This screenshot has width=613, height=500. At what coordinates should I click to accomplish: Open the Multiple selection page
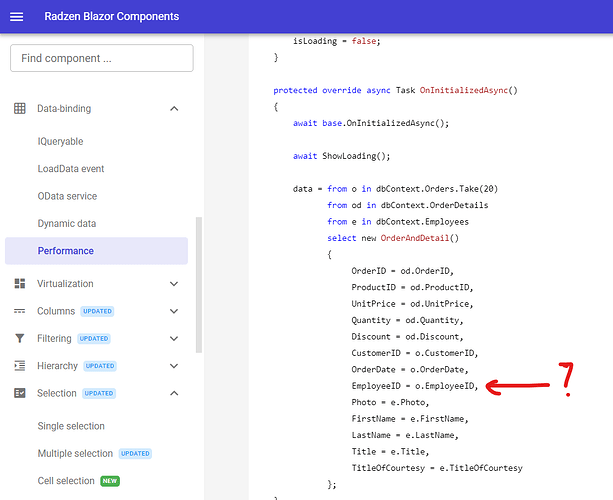click(x=75, y=453)
